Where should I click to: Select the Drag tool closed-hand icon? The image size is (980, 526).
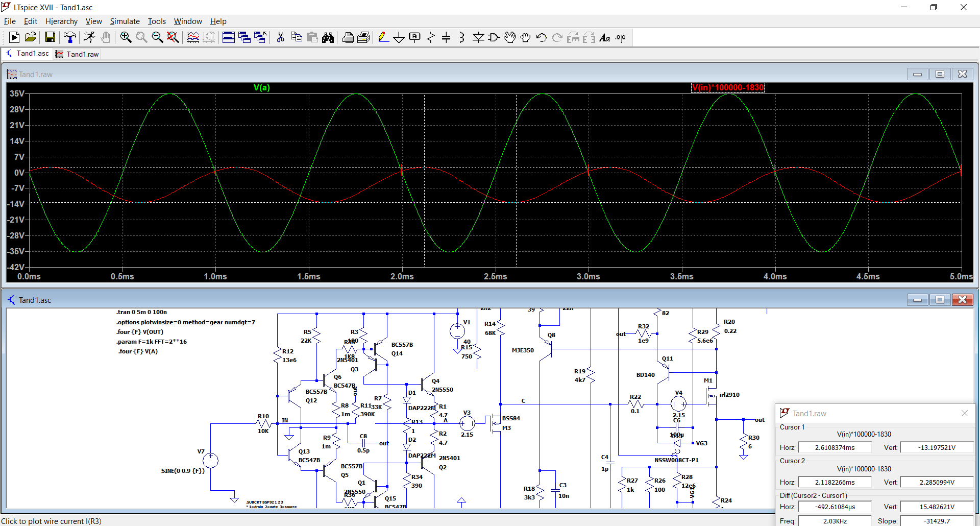pos(526,37)
